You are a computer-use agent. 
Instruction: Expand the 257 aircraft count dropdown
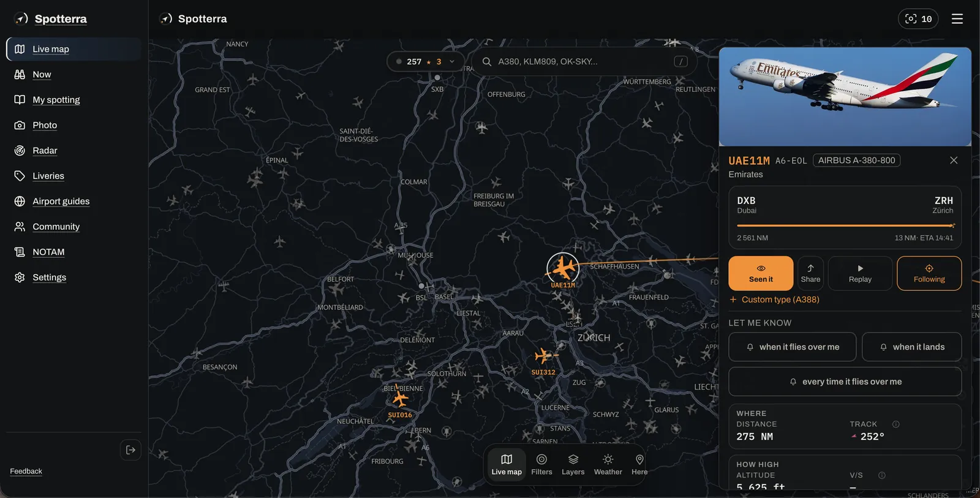[x=425, y=61]
